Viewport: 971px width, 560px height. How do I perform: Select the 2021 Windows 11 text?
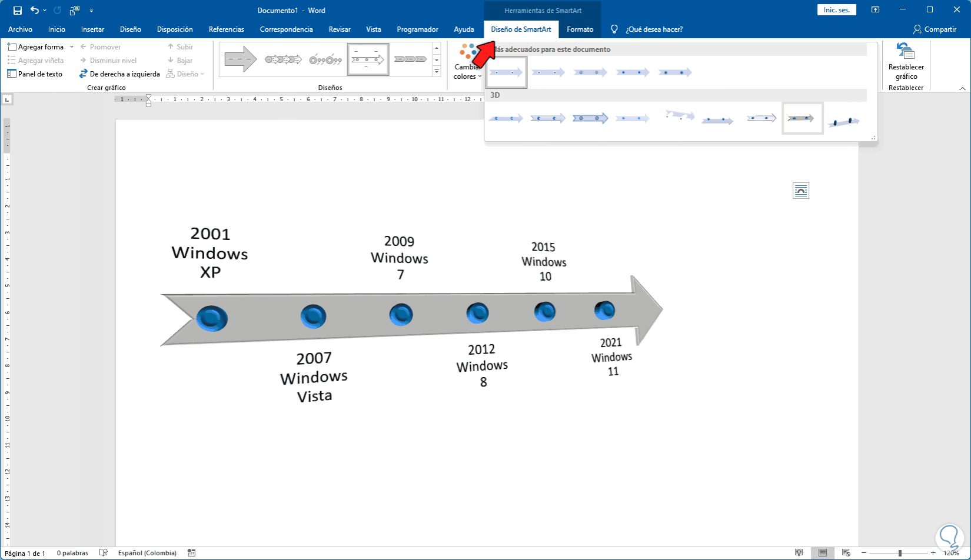[x=612, y=357]
